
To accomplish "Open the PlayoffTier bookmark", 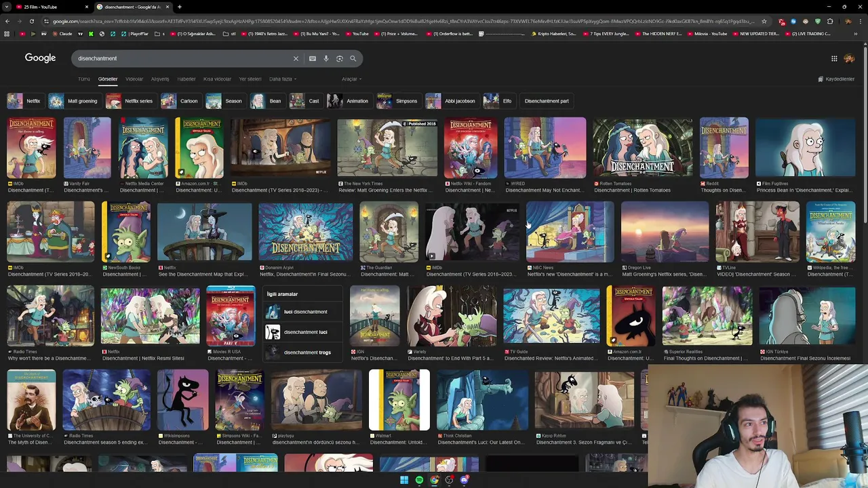I will [135, 34].
